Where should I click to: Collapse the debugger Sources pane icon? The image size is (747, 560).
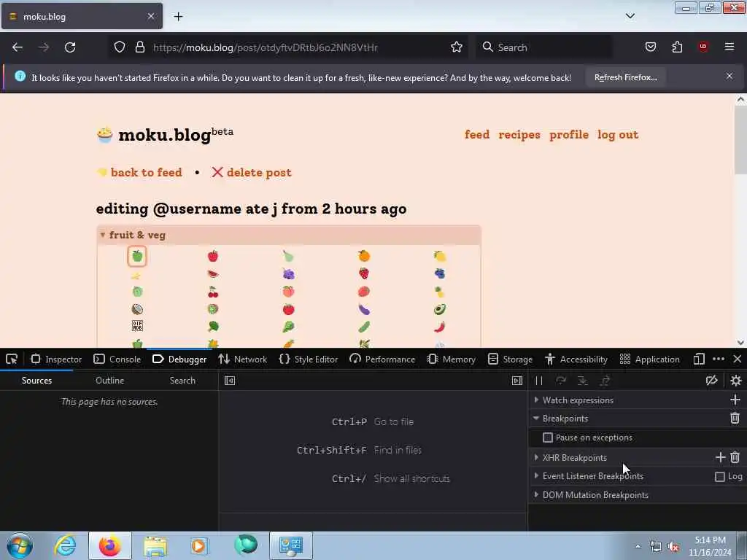pyautogui.click(x=230, y=381)
